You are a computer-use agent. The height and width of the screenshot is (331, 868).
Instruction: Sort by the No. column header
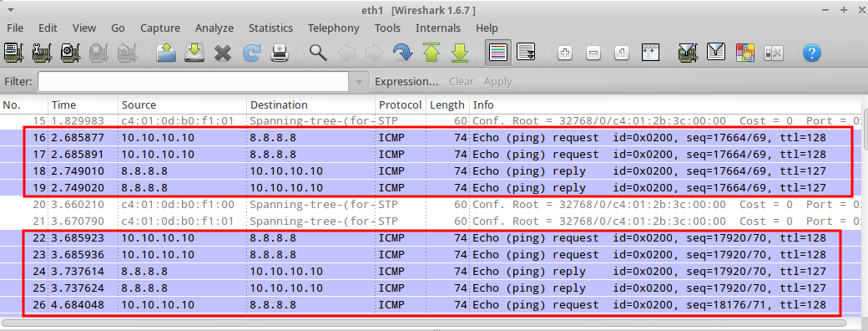(x=24, y=104)
